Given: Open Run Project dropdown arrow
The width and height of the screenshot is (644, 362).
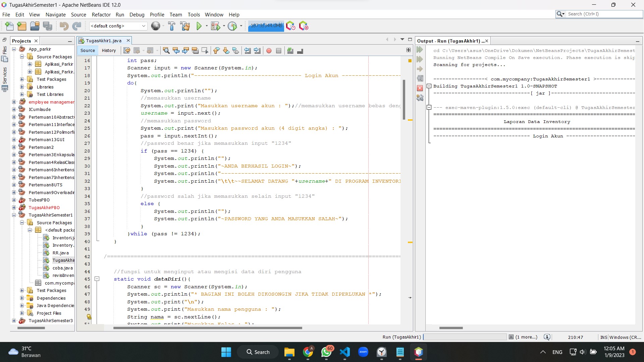Looking at the screenshot, I should (207, 26).
